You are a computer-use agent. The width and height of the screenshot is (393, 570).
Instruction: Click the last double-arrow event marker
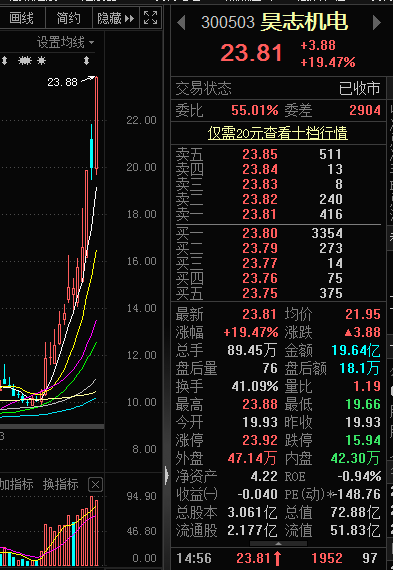coord(86,60)
